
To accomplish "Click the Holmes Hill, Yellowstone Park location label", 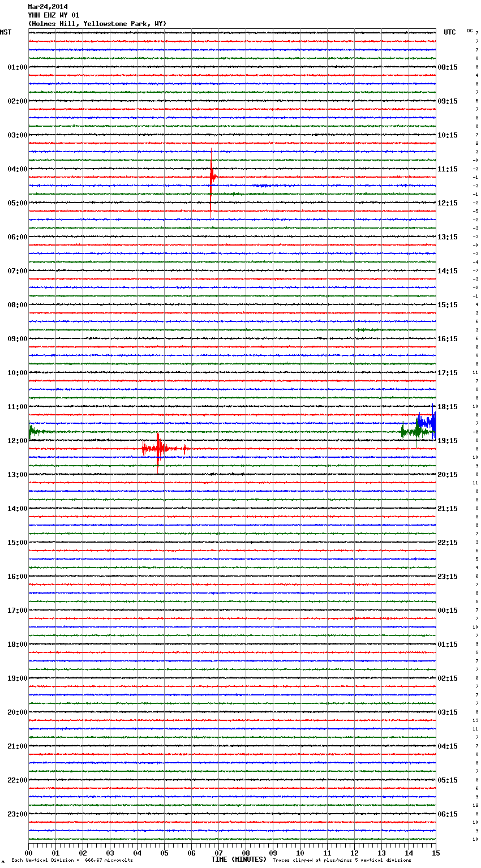I will [x=97, y=24].
